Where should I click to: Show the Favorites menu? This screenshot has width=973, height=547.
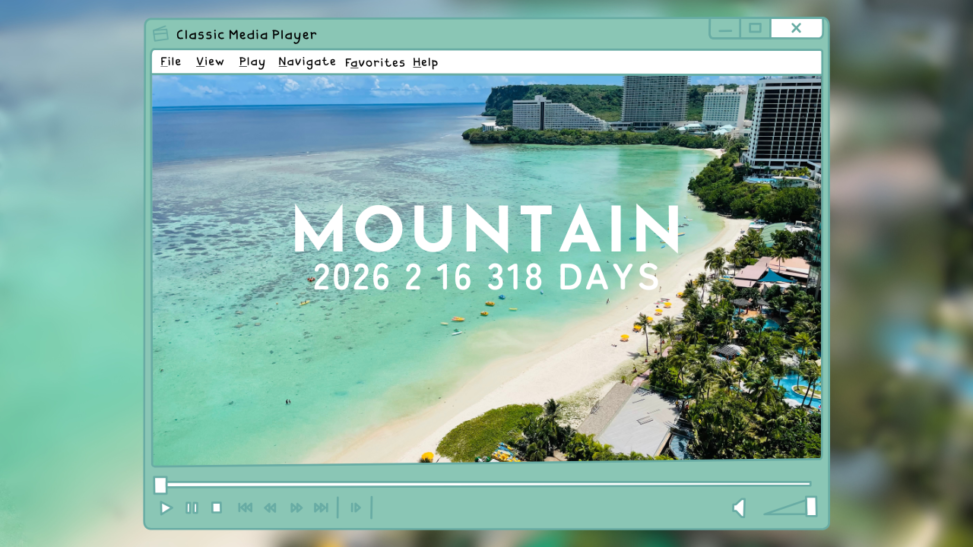(375, 62)
